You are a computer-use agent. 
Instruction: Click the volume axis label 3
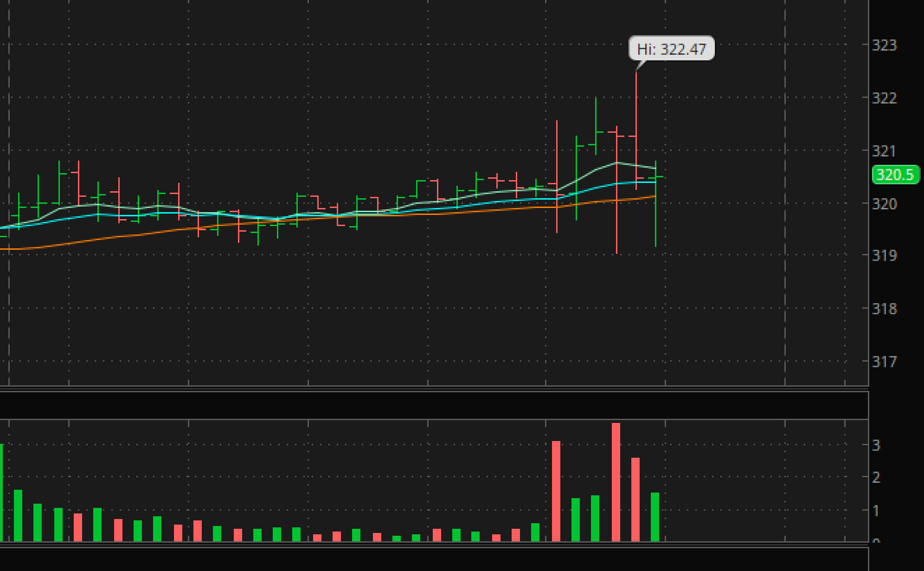tap(876, 445)
